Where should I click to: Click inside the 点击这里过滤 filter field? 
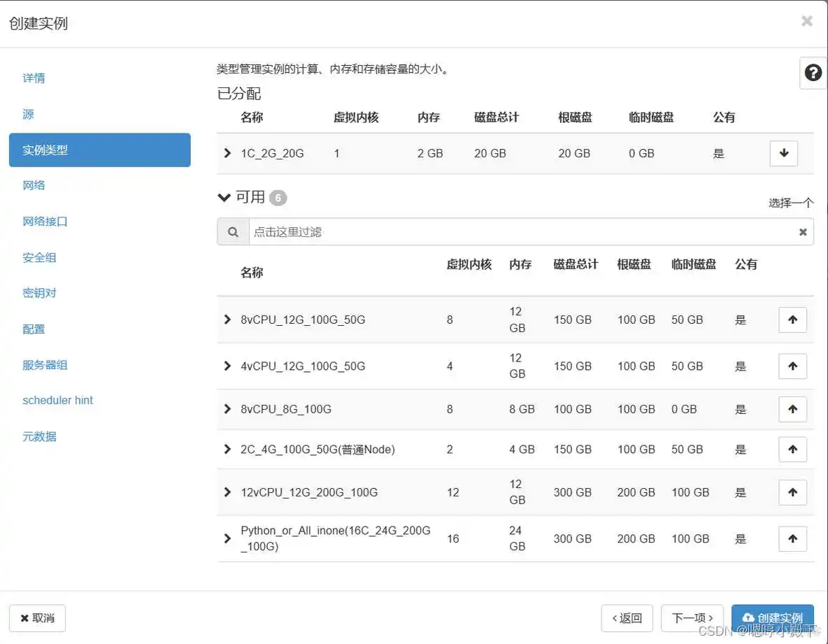(420, 231)
